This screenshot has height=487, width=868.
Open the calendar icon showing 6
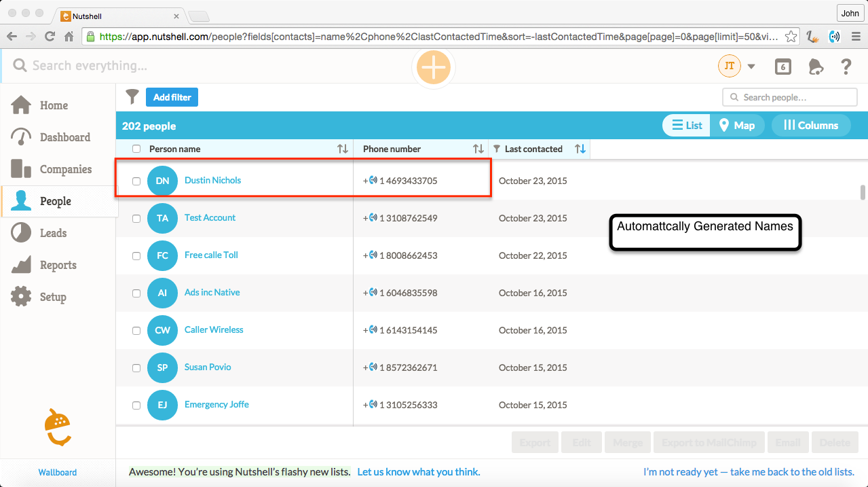click(x=782, y=67)
